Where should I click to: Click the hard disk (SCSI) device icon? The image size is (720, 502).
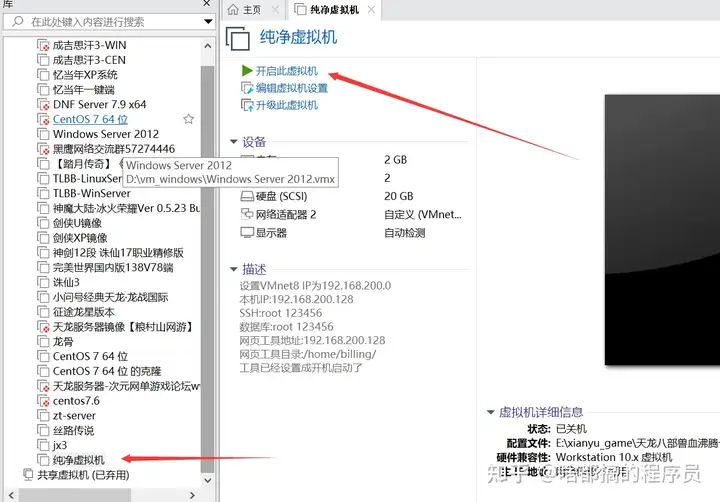tap(247, 197)
